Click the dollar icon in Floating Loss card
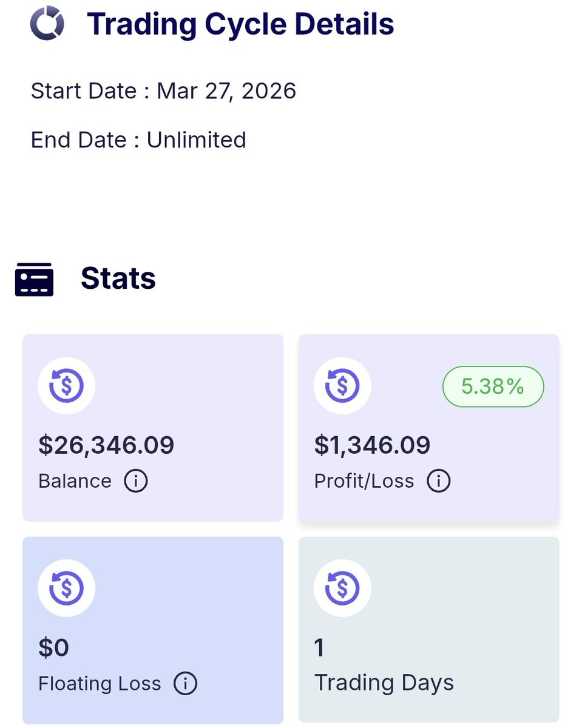Viewport: 582px width, 728px height. pyautogui.click(x=67, y=588)
